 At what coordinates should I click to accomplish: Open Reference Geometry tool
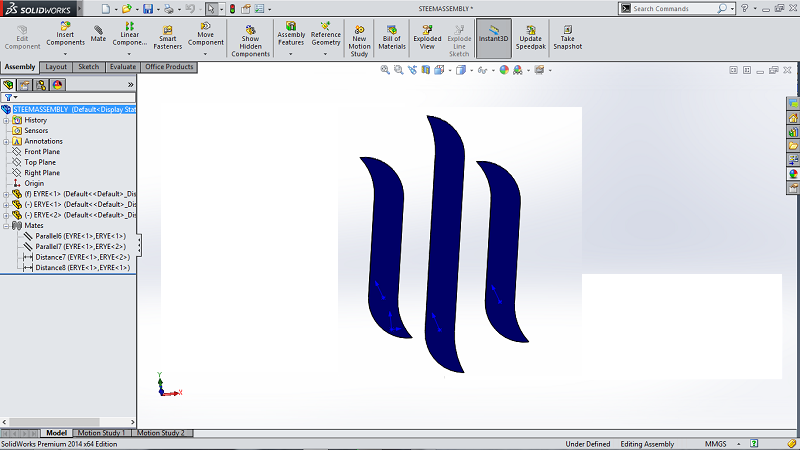click(x=326, y=35)
